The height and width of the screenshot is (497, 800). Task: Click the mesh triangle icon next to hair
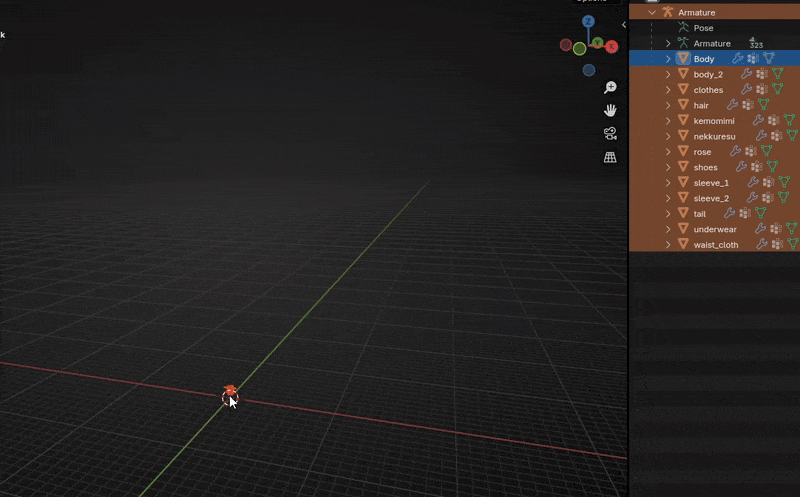[x=683, y=105]
